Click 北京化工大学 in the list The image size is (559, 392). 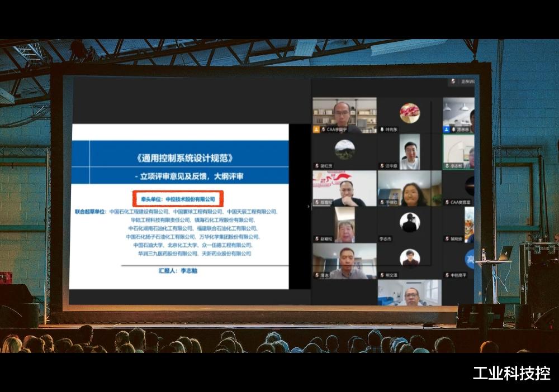[182, 245]
